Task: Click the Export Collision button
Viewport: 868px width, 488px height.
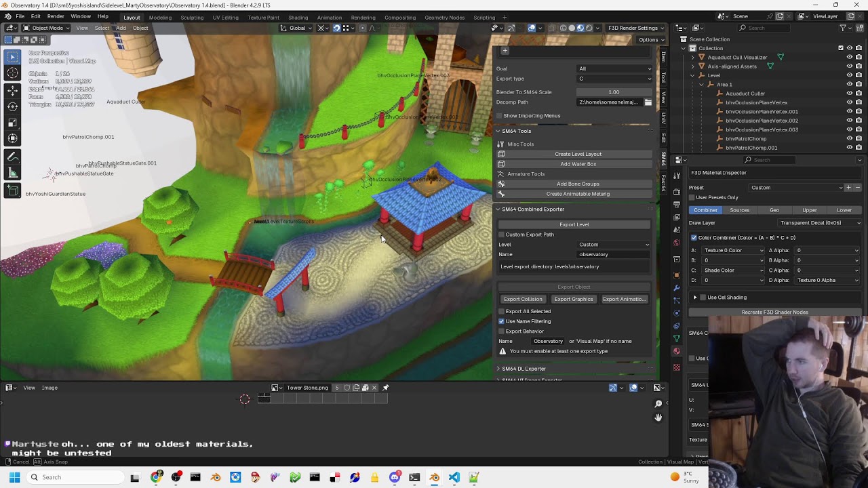Action: click(x=523, y=299)
